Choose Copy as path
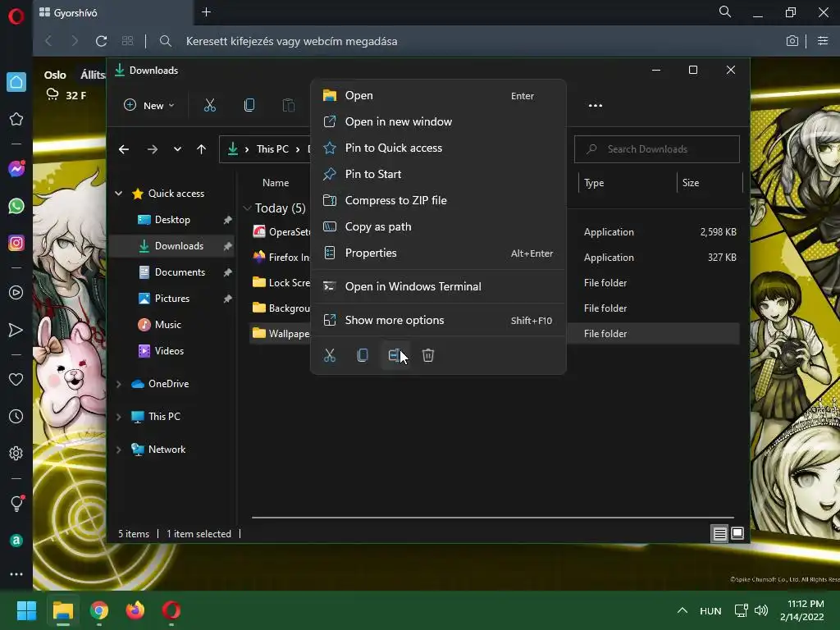This screenshot has width=840, height=630. coord(438,226)
